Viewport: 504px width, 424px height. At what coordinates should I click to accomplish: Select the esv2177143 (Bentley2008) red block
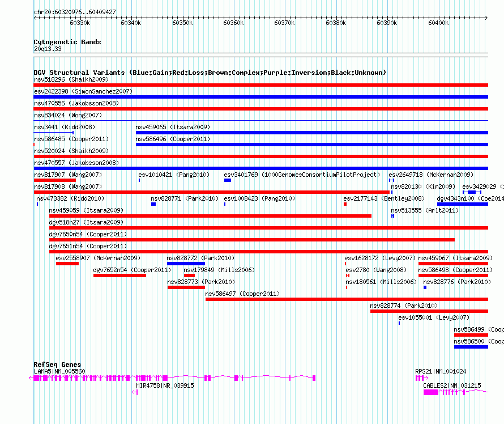pos(345,204)
